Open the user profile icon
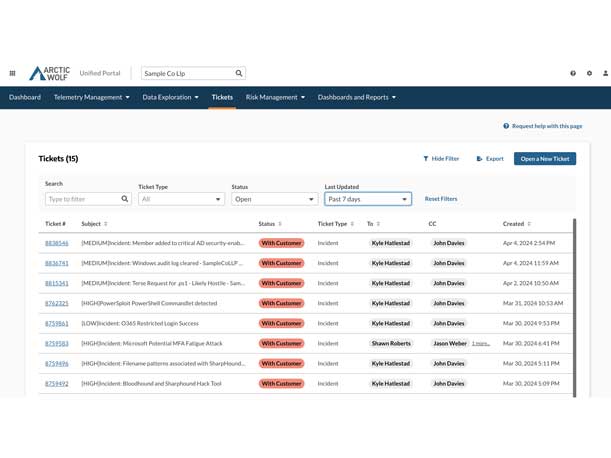Viewport: 611px width, 458px height. pyautogui.click(x=605, y=73)
